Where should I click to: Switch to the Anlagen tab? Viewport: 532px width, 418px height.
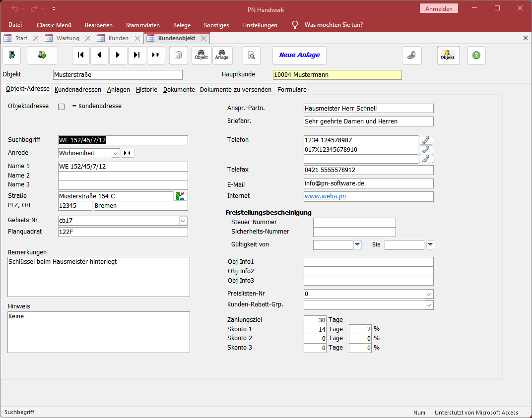pos(119,90)
